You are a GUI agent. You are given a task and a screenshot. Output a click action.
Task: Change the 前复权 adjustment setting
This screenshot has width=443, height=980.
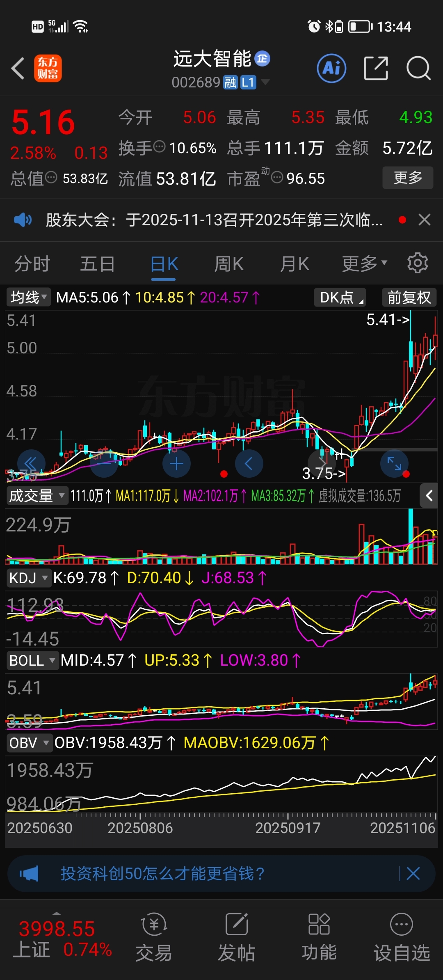tap(409, 297)
